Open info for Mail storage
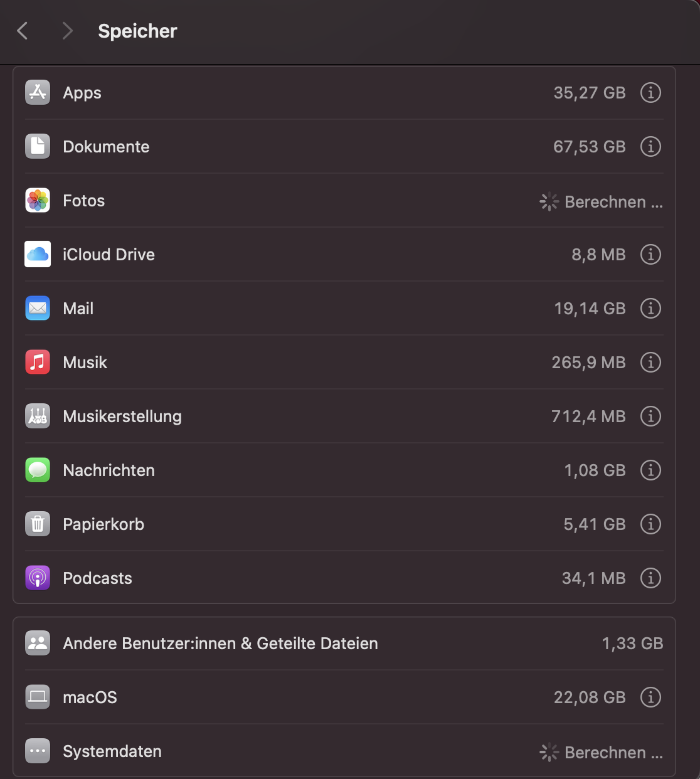 [650, 309]
